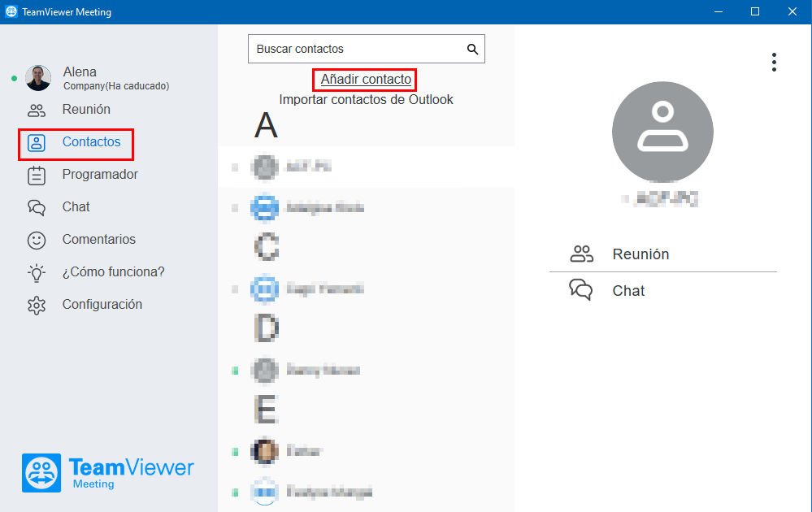Click Alena's profile picture

coord(38,78)
